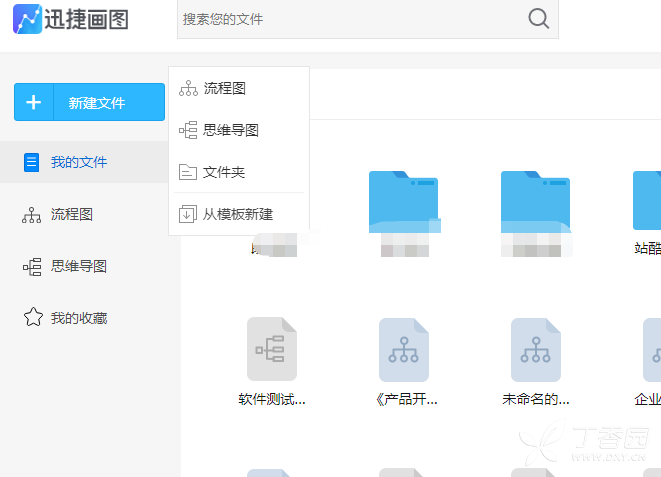Viewport: 661px width, 477px height.
Task: Open the blue folder above 未命名的 file
Action: pyautogui.click(x=535, y=202)
